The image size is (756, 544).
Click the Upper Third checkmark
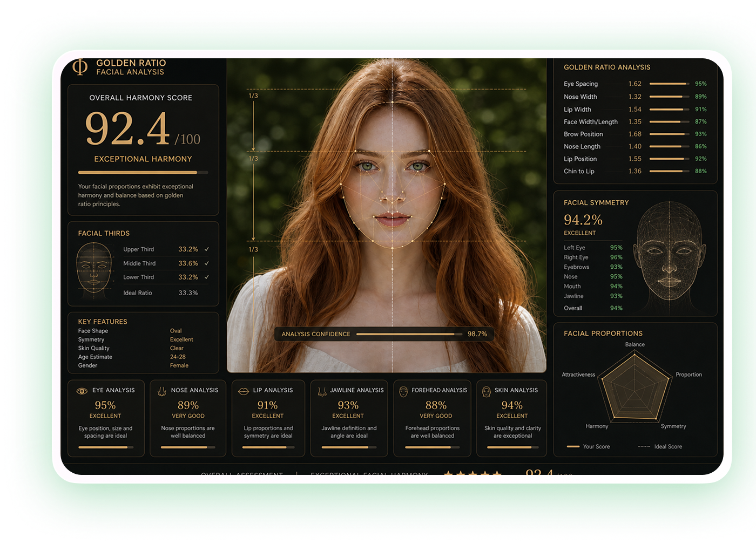[x=206, y=249]
